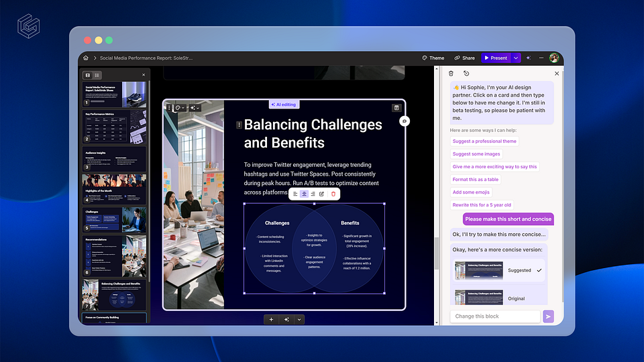Clear the AI chat with trash icon

[451, 74]
